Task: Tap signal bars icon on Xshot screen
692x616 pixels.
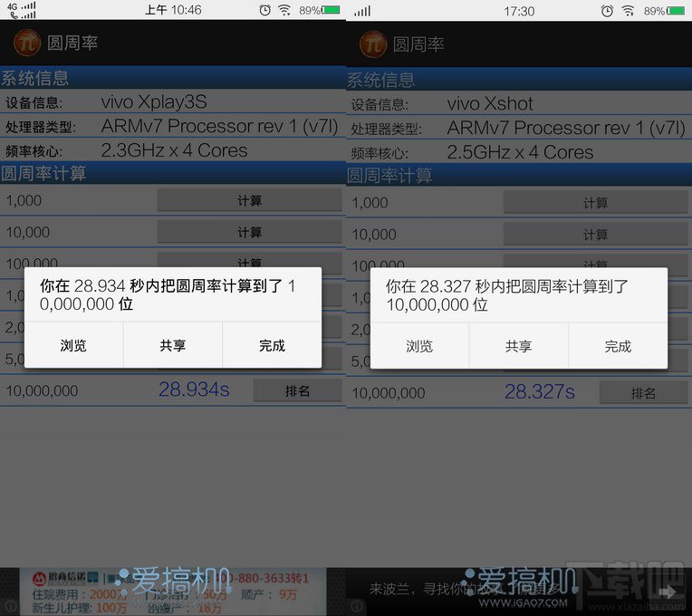Action: tap(362, 11)
